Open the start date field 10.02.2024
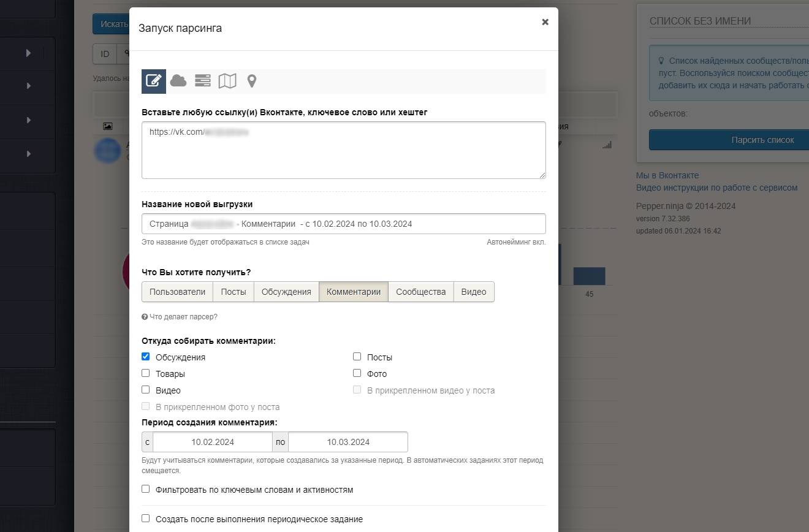 coord(212,442)
